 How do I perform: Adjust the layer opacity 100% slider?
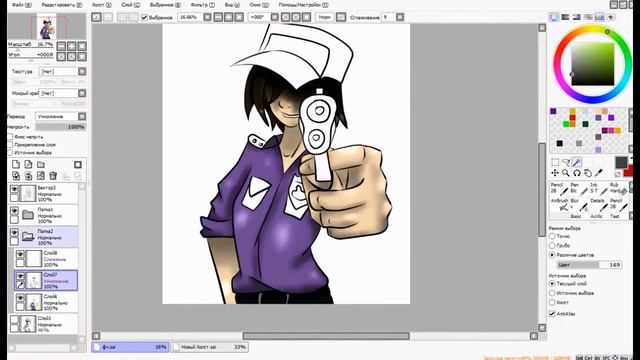[x=60, y=127]
